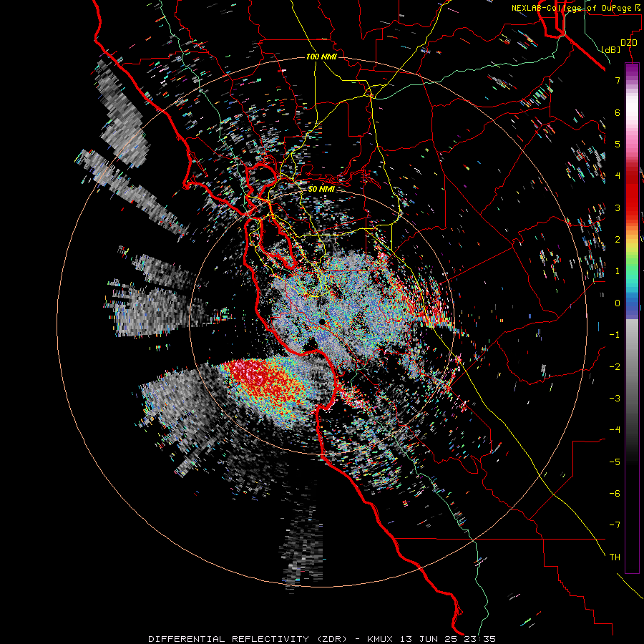
Task: Click the 6 value on color scale
Action: 618,112
